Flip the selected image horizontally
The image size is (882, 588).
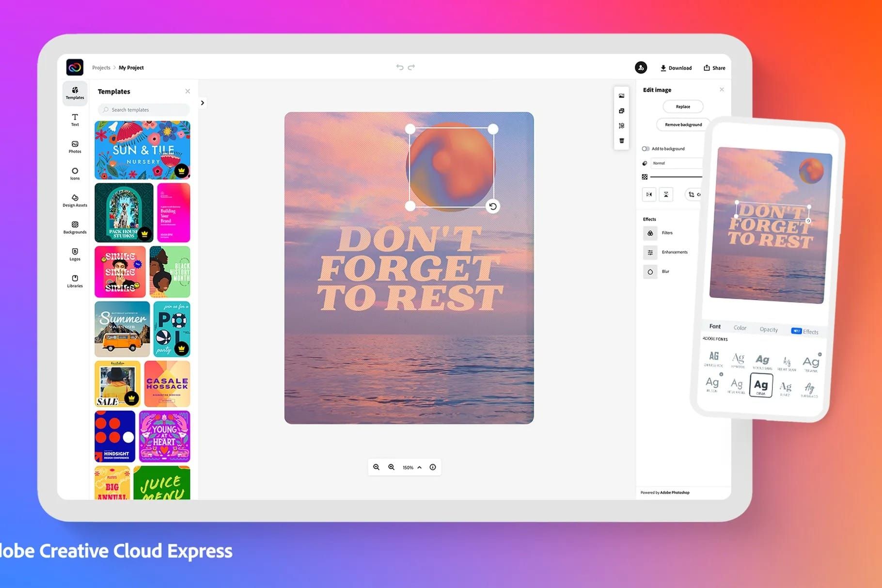tap(649, 194)
